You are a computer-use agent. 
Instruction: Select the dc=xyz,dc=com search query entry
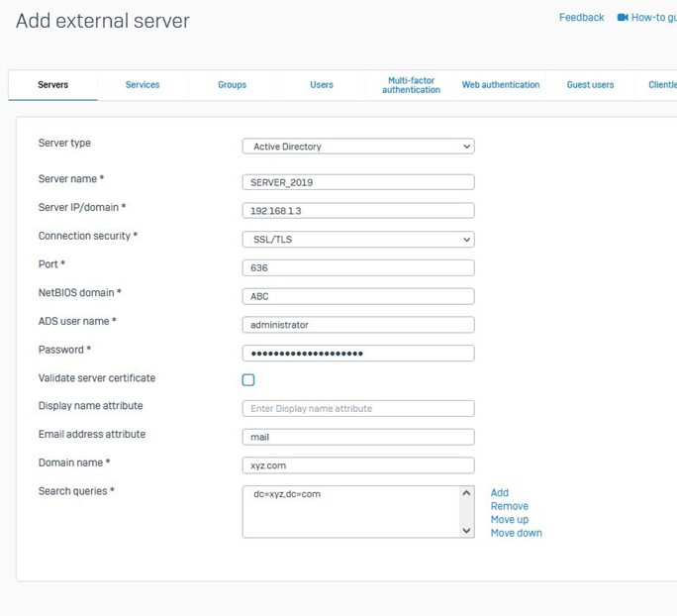coord(287,494)
